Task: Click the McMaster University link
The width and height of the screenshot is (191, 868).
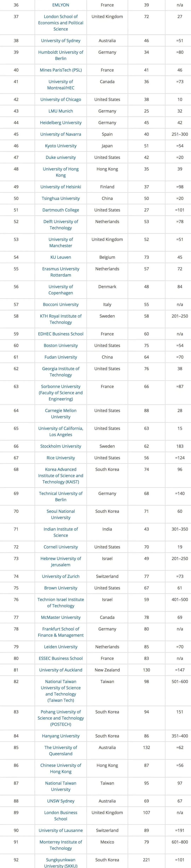Action: [60, 617]
